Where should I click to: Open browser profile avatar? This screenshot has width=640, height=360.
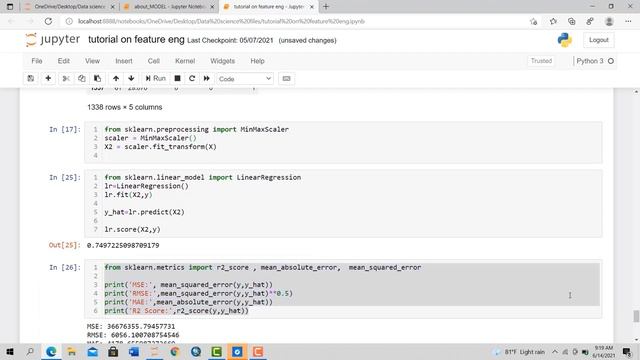609,21
